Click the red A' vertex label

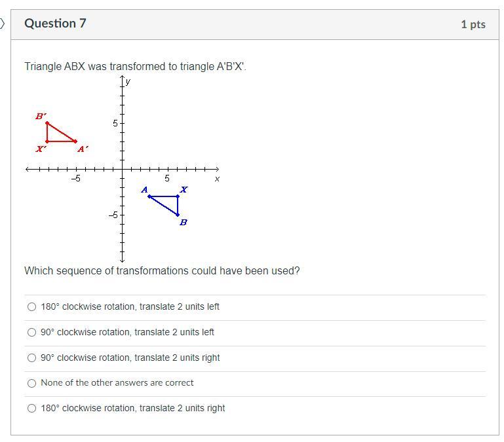tap(83, 149)
